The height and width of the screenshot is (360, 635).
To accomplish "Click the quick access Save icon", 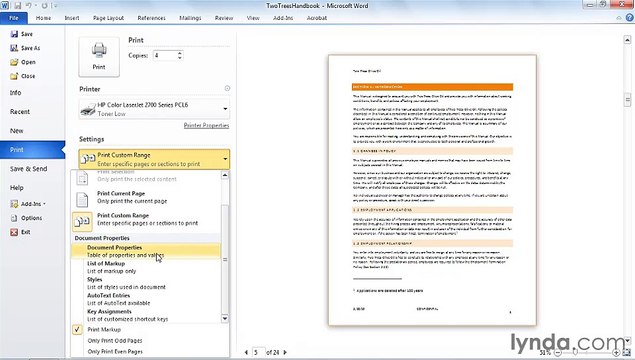I will (x=17, y=6).
